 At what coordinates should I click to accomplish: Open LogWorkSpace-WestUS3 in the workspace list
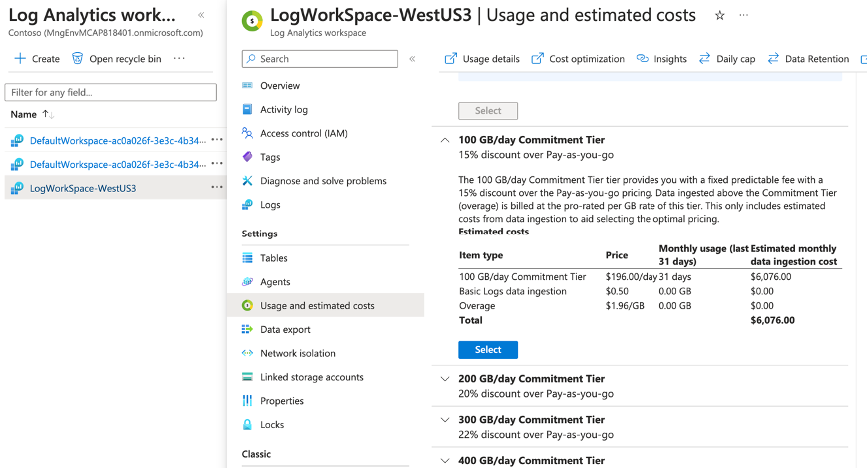(83, 188)
